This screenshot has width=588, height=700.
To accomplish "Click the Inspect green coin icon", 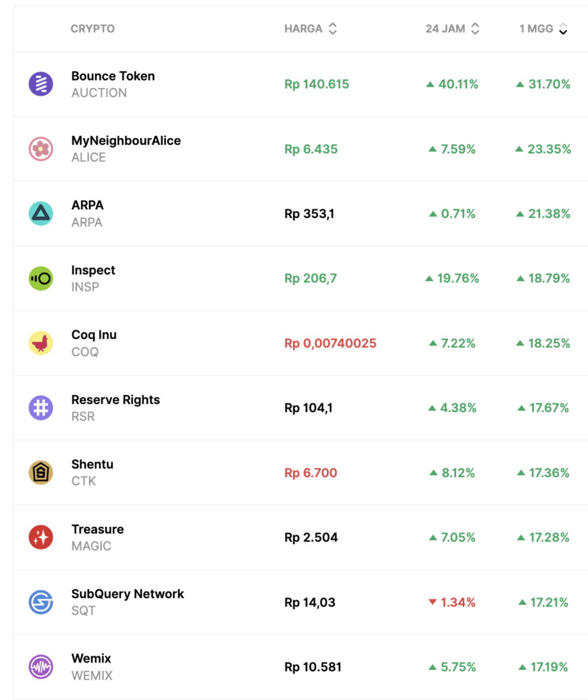I will [x=40, y=278].
